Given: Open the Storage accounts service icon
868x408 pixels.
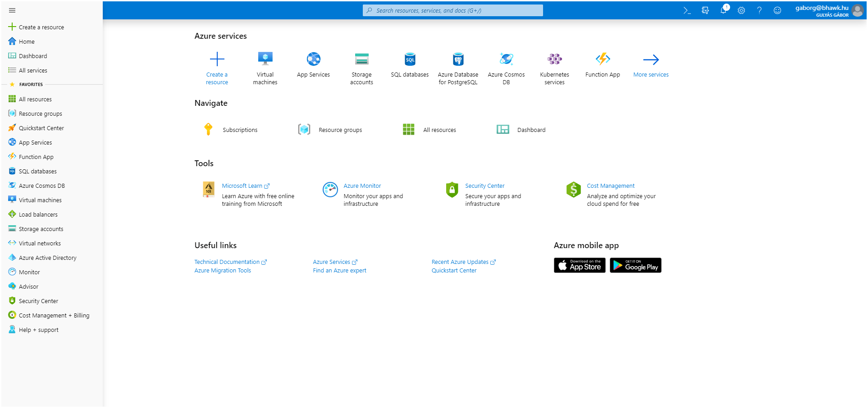Looking at the screenshot, I should pyautogui.click(x=362, y=59).
